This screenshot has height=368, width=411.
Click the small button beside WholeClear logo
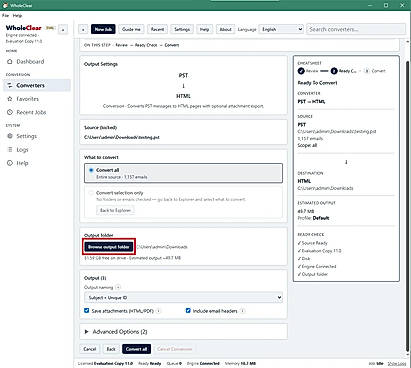point(63,30)
